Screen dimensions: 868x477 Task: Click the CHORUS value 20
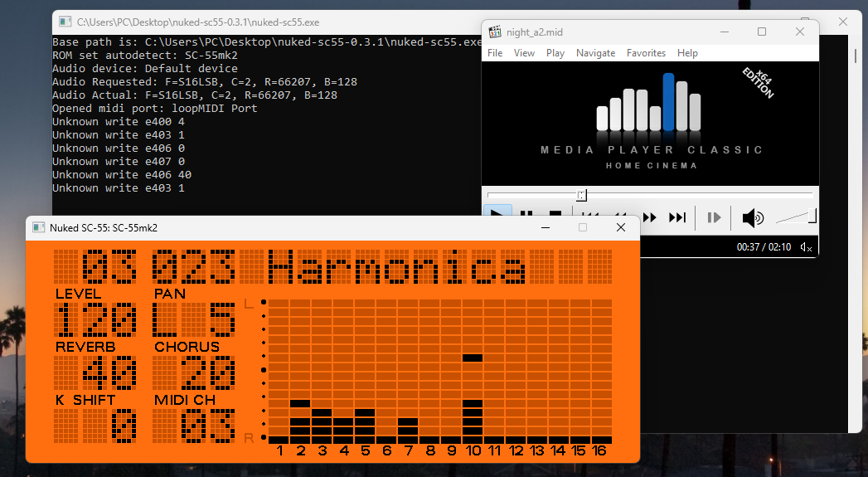(208, 372)
